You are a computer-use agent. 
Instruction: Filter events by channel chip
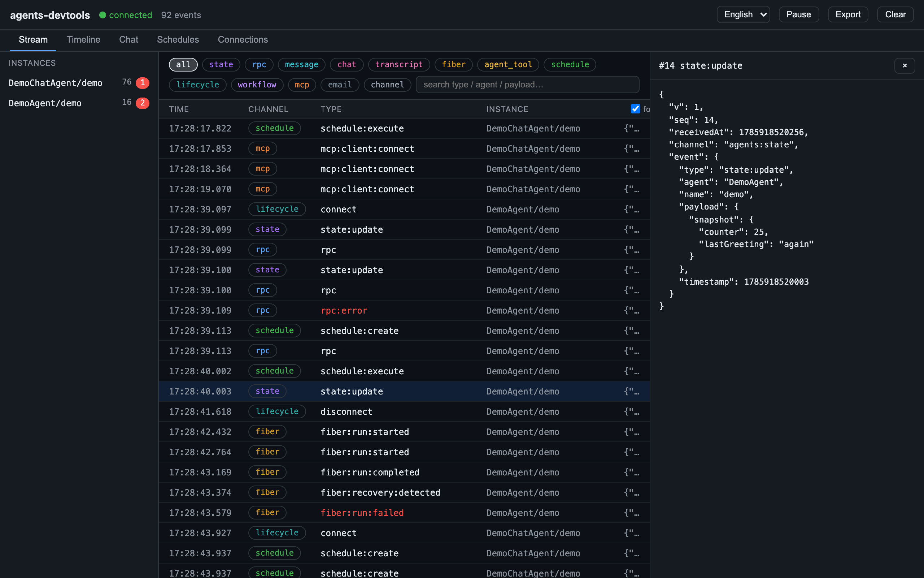click(388, 85)
